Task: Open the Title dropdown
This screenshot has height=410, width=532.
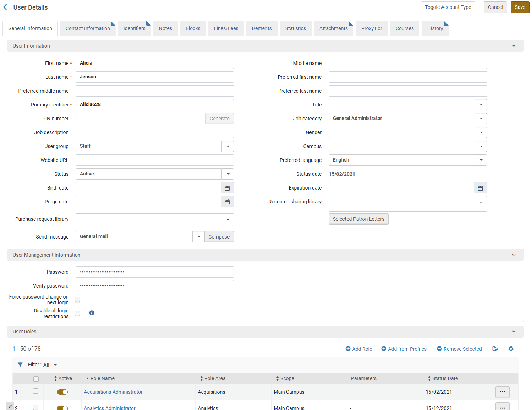Action: [x=481, y=105]
